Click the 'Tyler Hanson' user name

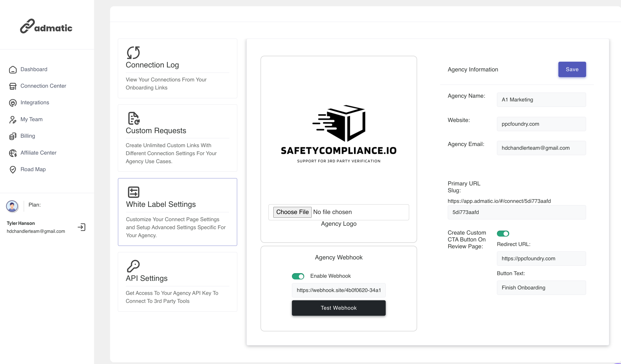pos(21,223)
